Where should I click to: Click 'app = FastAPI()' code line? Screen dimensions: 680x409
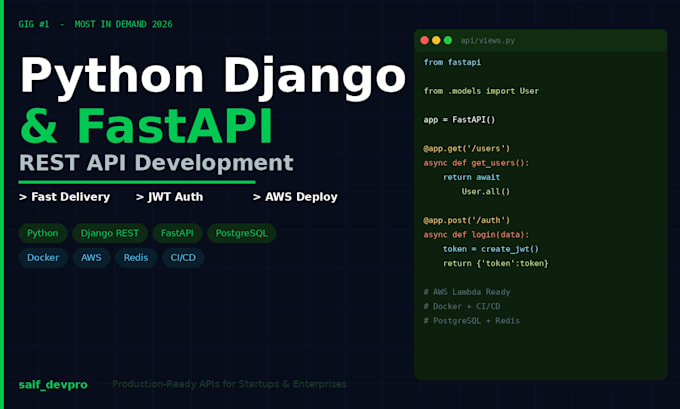[x=459, y=120]
